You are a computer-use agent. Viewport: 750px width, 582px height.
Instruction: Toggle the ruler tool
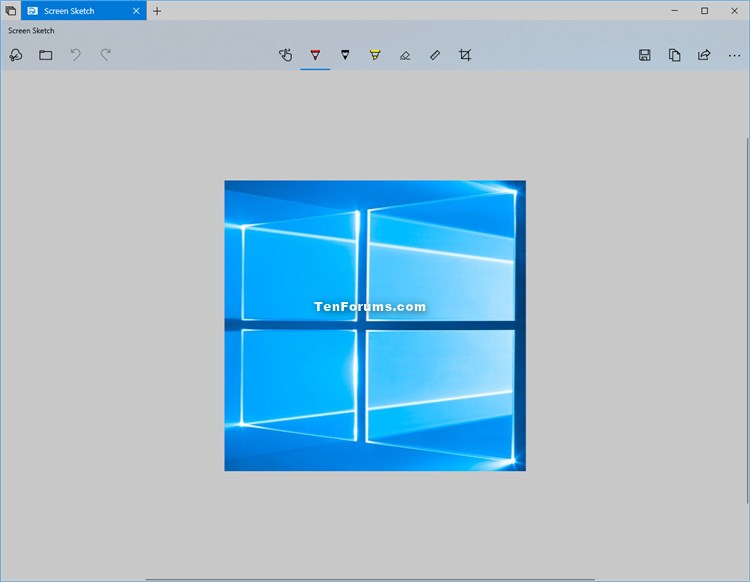(x=435, y=55)
